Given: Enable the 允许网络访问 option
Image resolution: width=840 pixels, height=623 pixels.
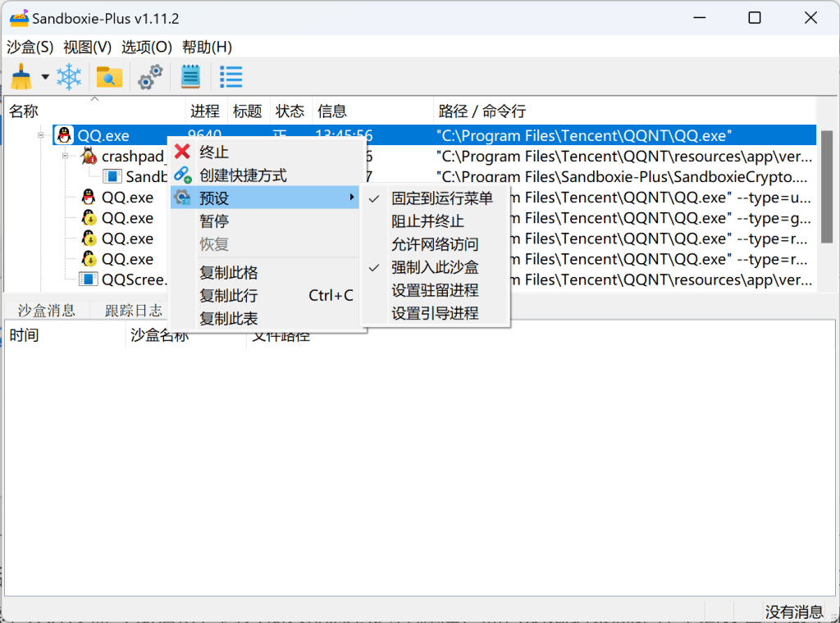Looking at the screenshot, I should point(435,244).
